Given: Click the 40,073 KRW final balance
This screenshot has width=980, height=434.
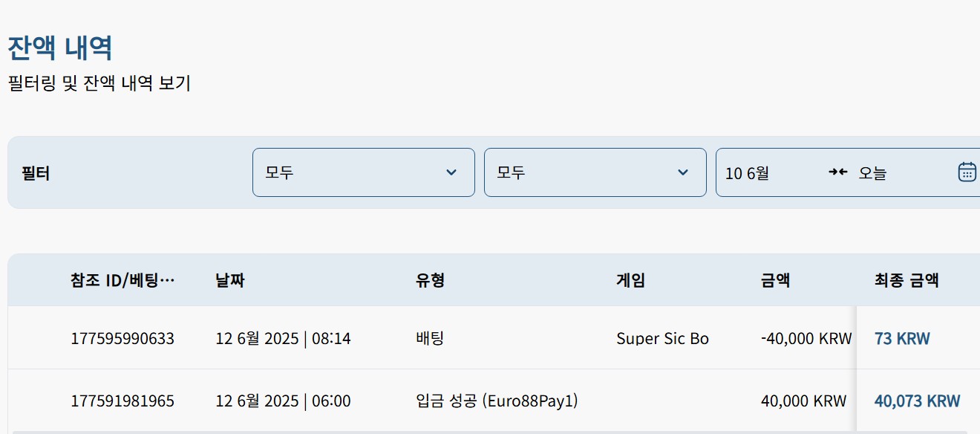Looking at the screenshot, I should pos(917,401).
